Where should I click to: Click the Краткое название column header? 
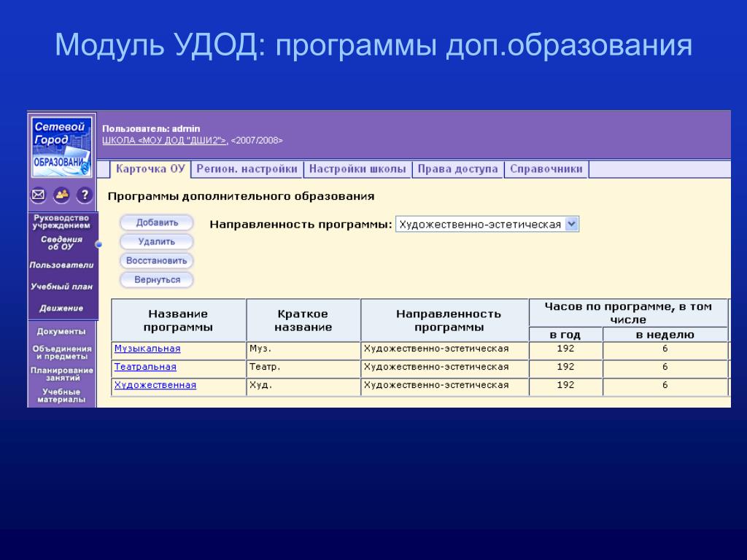(303, 320)
